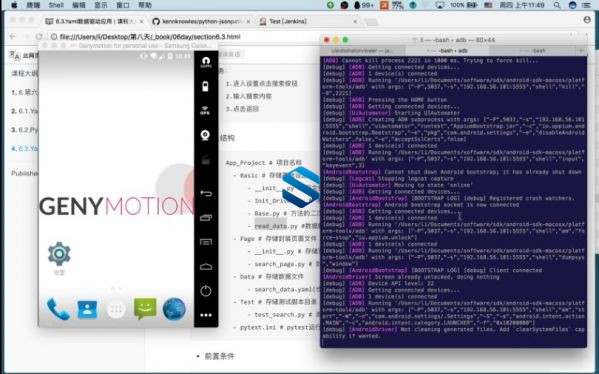599x374 pixels.
Task: Open the app drawer circle button
Action: point(116,309)
